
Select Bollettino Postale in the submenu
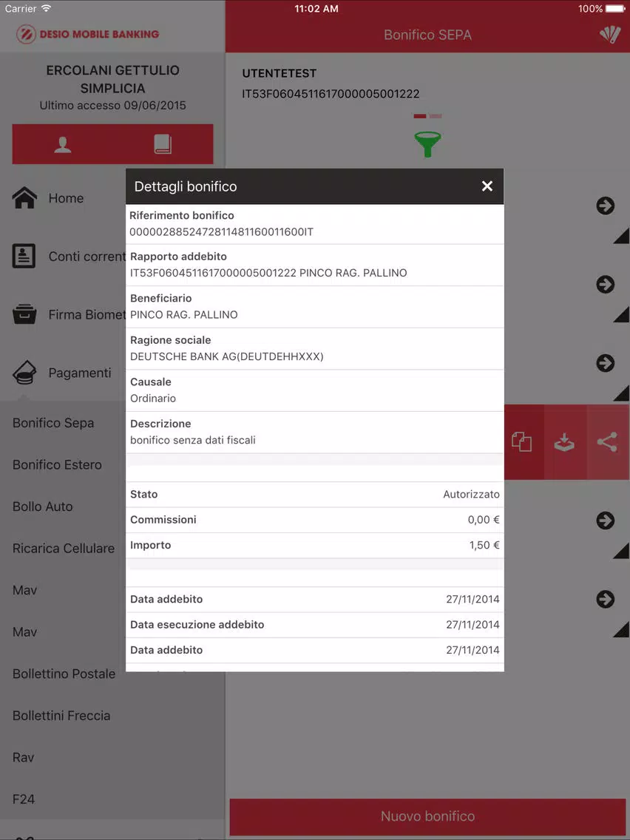pos(64,674)
